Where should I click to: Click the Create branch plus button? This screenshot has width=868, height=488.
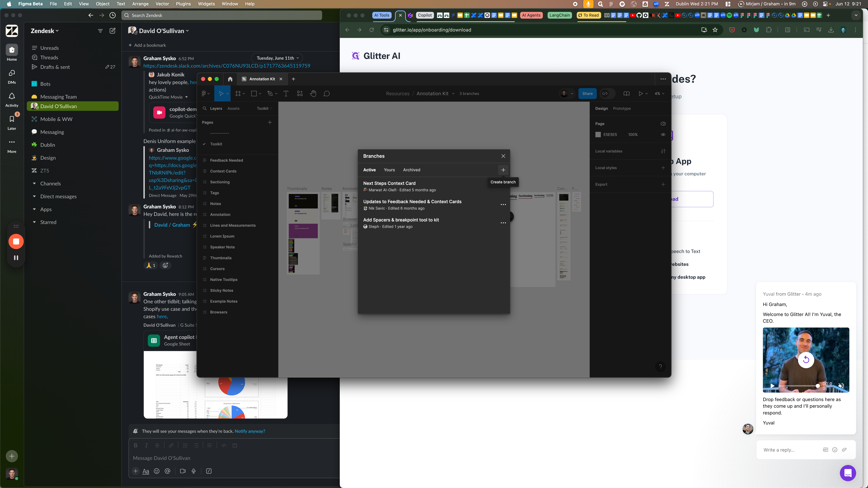(x=503, y=170)
